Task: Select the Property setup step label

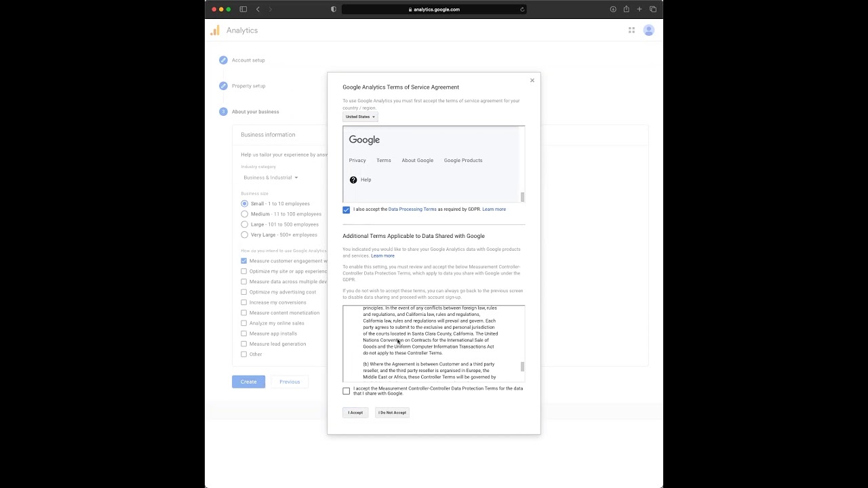Action: click(x=249, y=86)
